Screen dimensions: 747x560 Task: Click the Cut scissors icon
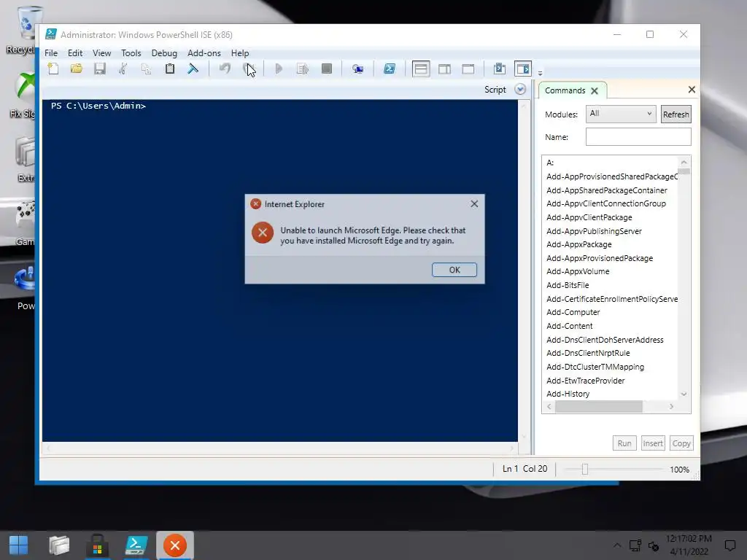point(123,69)
